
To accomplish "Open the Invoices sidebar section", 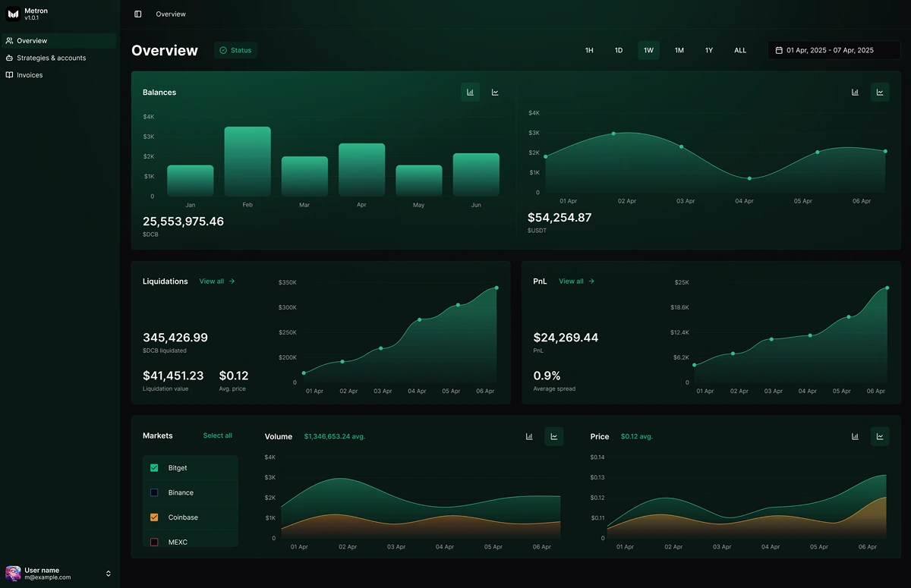I will tap(31, 74).
